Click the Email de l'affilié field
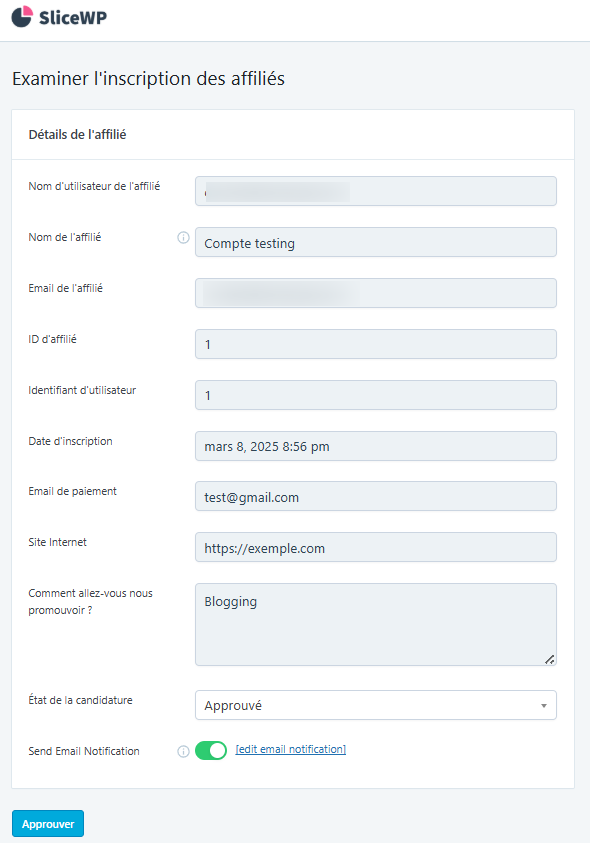590x843 pixels. [x=375, y=293]
